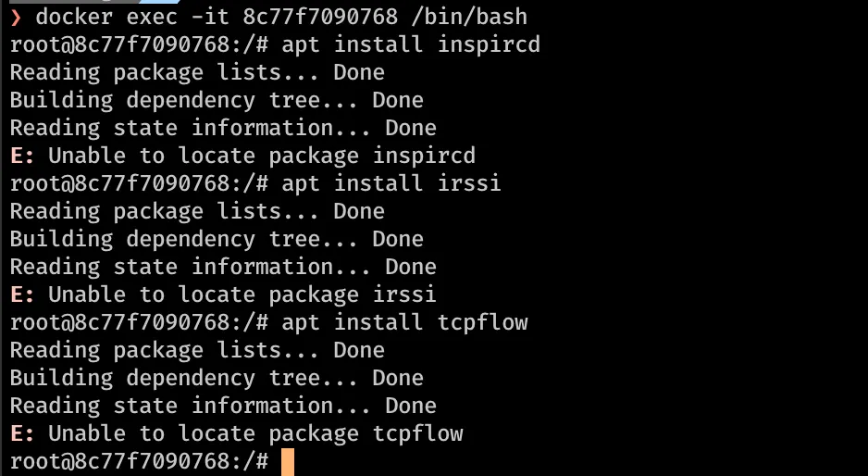The height and width of the screenshot is (476, 868).
Task: Click the word tcpflow in apt install command
Action: [x=483, y=322]
